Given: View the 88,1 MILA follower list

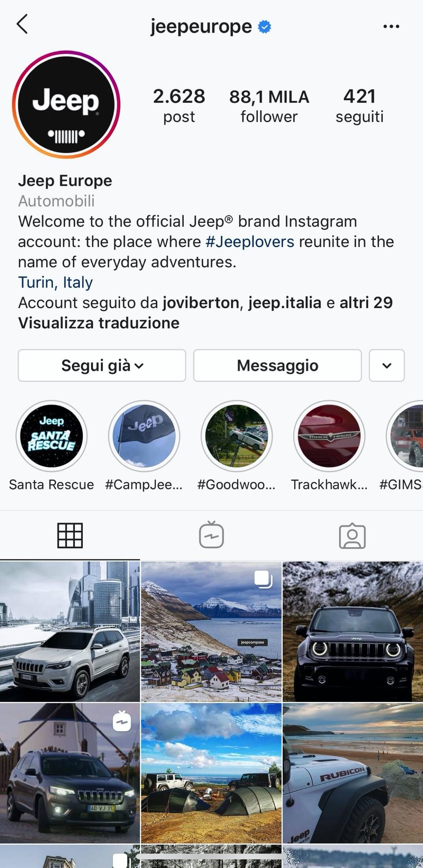Looking at the screenshot, I should click(x=269, y=106).
